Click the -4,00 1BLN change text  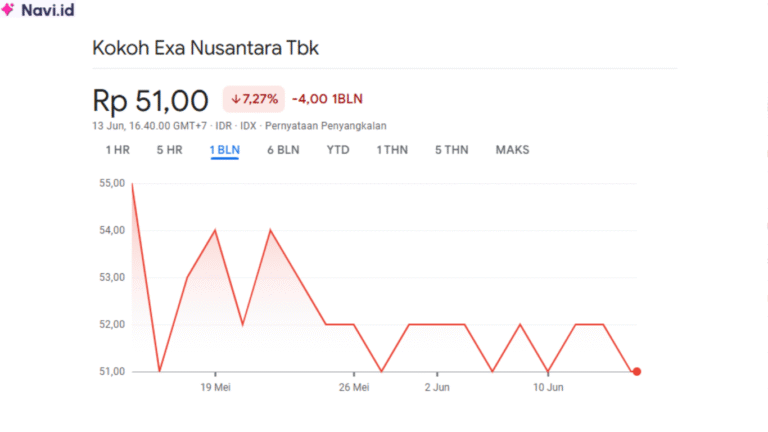(327, 99)
